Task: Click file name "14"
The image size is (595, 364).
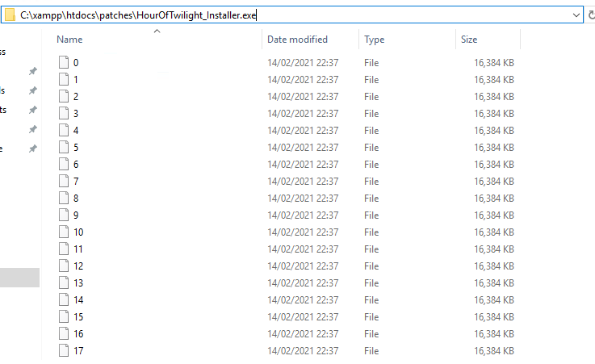Action: 78,300
